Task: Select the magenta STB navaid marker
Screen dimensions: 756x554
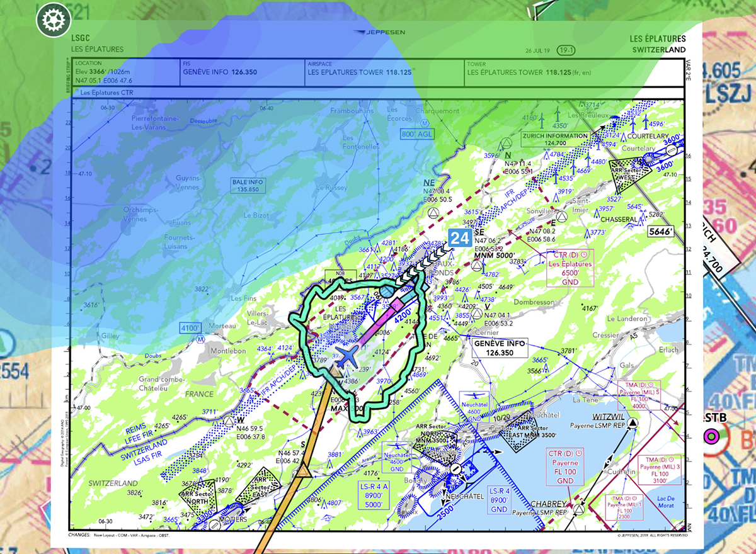Action: (712, 435)
